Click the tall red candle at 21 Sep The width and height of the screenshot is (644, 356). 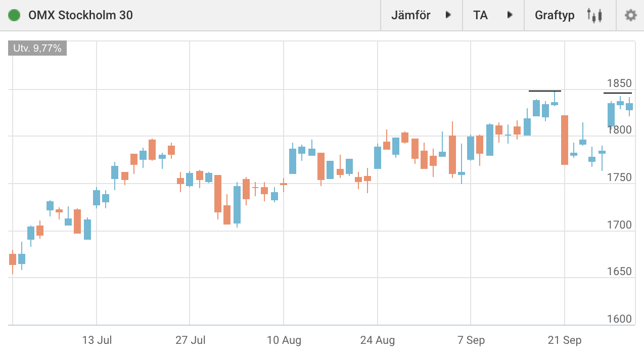pos(565,140)
